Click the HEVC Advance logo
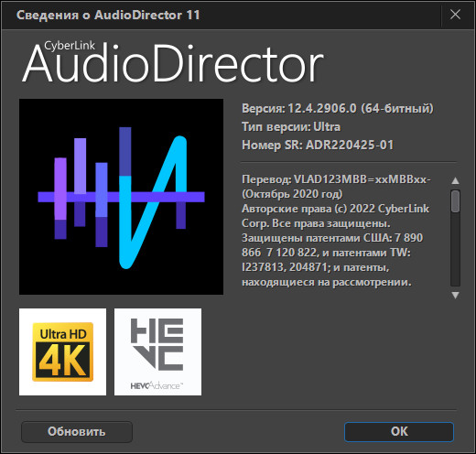The width and height of the screenshot is (476, 454). tap(157, 351)
